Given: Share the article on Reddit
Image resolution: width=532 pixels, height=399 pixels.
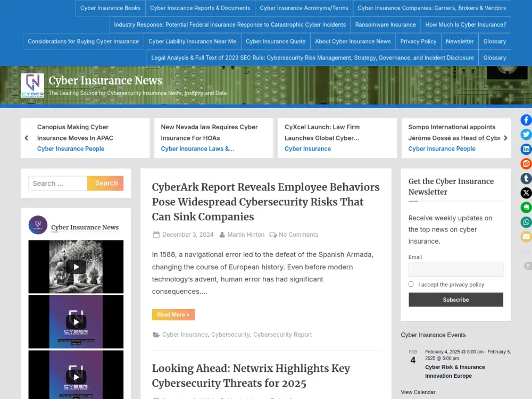Looking at the screenshot, I should pyautogui.click(x=526, y=164).
